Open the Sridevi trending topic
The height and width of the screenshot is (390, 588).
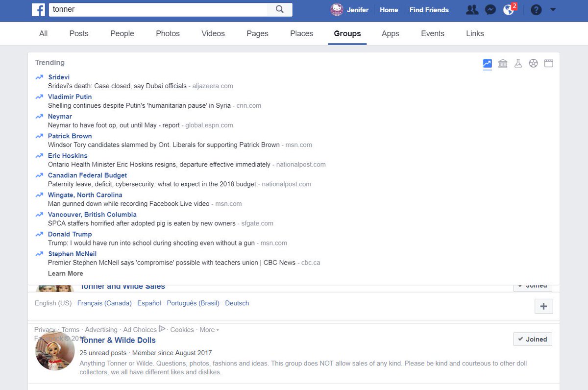tap(59, 77)
